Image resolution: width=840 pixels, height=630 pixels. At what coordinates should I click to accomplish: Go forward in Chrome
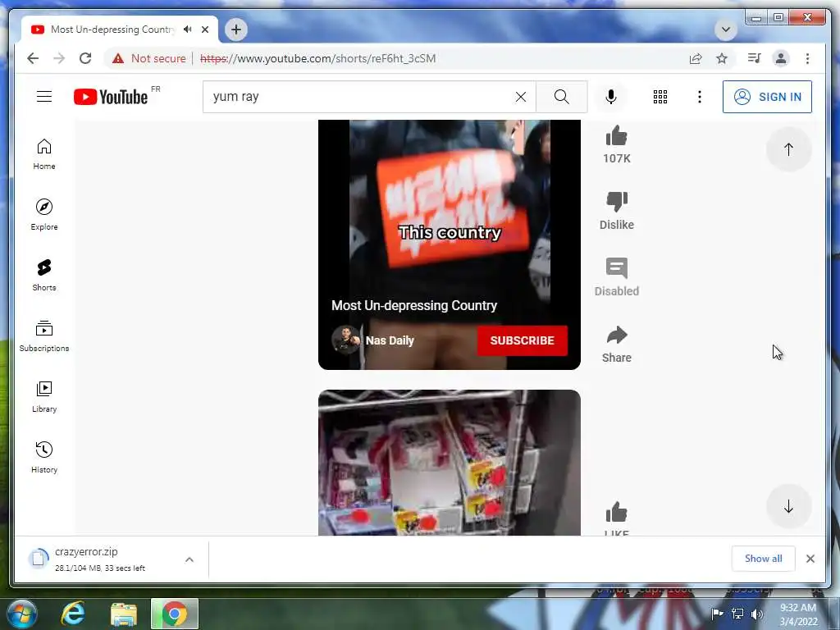coord(59,58)
